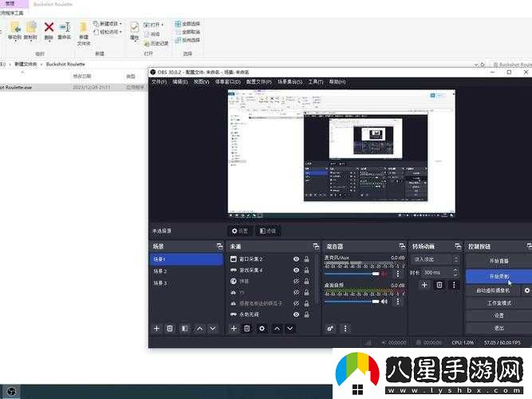
Task: Click the 开始录制 button
Action: pos(499,276)
